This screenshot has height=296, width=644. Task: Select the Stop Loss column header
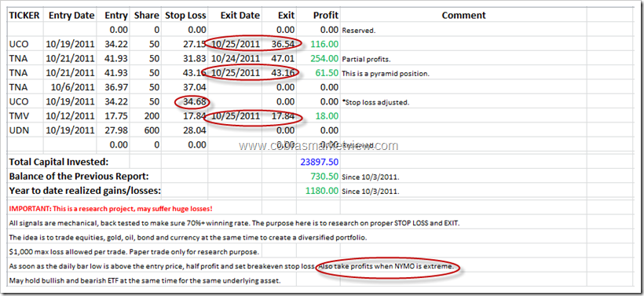(185, 16)
